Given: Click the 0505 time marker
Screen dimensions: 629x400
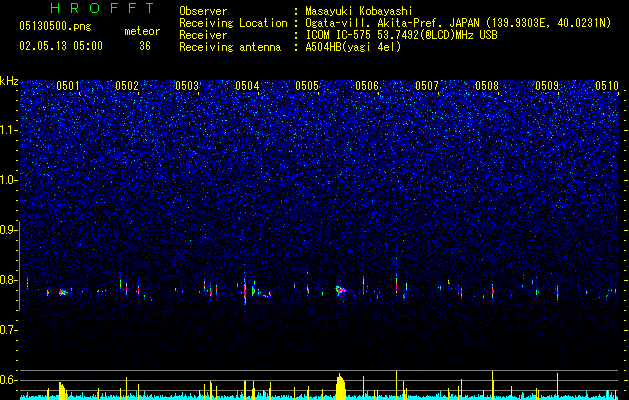Looking at the screenshot, I should [x=307, y=86].
